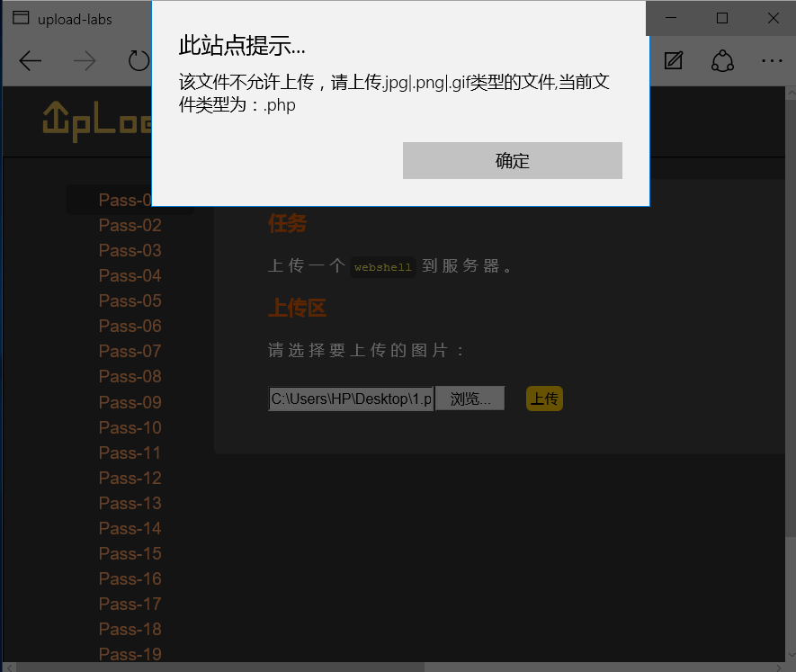Open the browser's more options (…) menu
Image resolution: width=796 pixels, height=672 pixels.
[x=772, y=60]
